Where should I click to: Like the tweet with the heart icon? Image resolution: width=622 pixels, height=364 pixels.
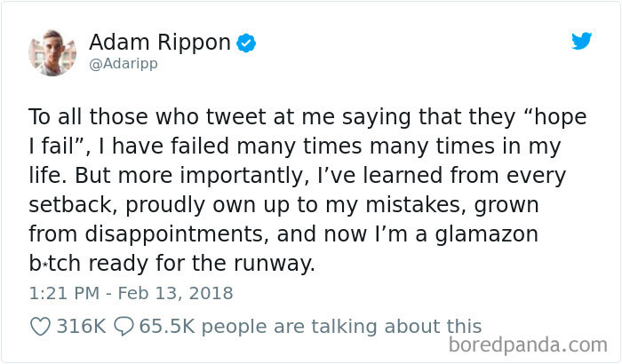click(x=40, y=327)
